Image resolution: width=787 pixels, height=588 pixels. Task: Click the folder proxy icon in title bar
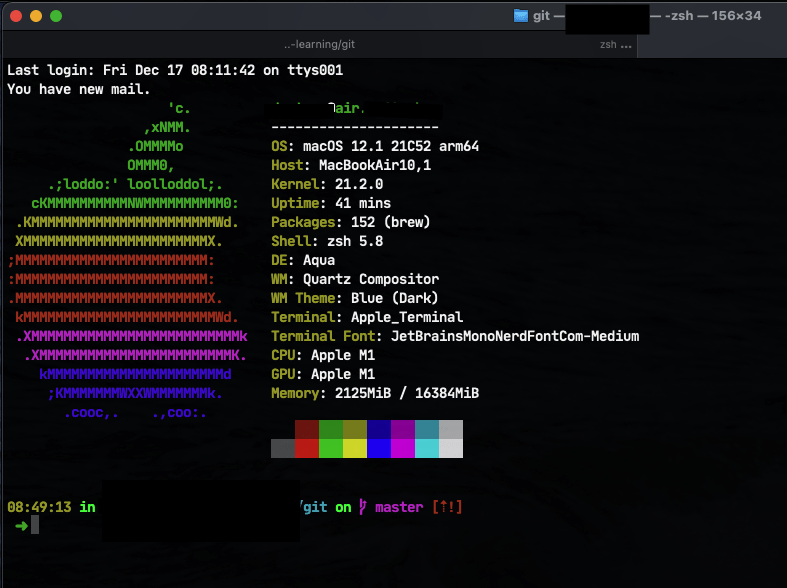tap(520, 15)
